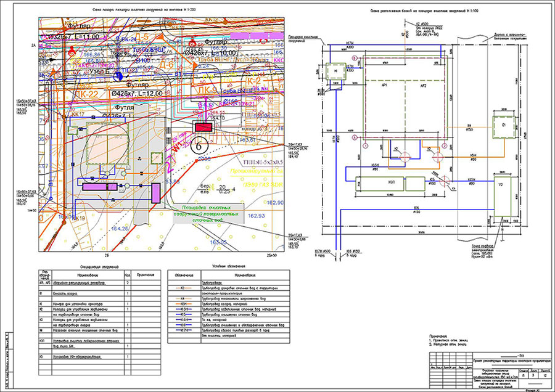
Task: Click the orange Д-5 label
Action: pyautogui.click(x=142, y=38)
